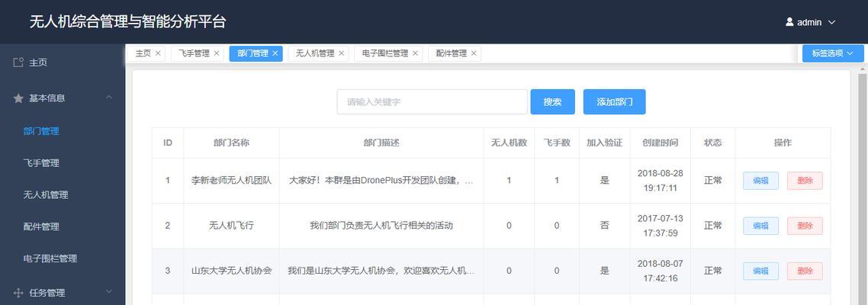Click the 2018-08-28 19:17:11 timestamp
The width and height of the screenshot is (868, 305).
660,181
